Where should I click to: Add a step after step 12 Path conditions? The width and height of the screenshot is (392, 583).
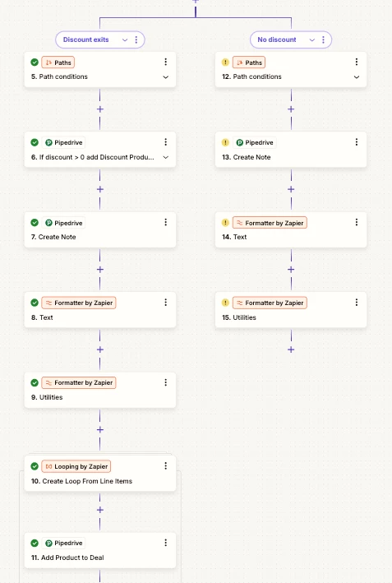coord(291,109)
